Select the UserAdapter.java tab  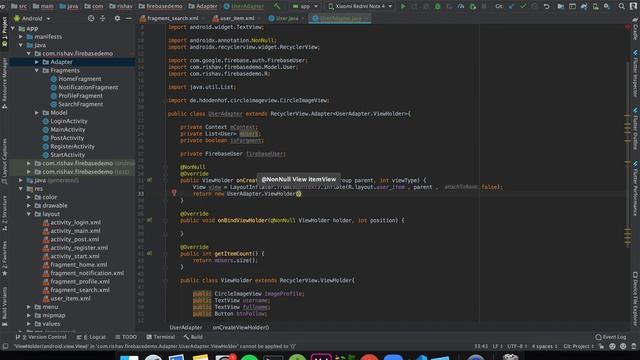coord(340,18)
